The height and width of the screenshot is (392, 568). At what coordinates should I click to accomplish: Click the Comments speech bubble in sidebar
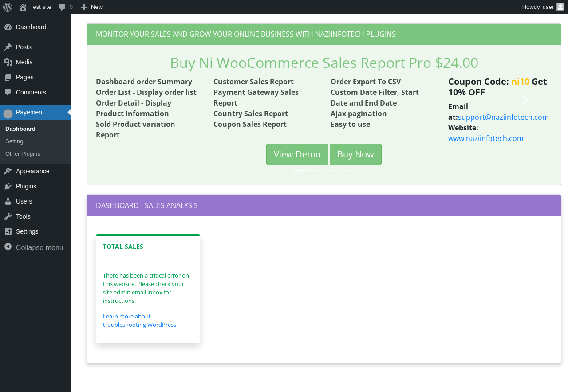point(8,92)
